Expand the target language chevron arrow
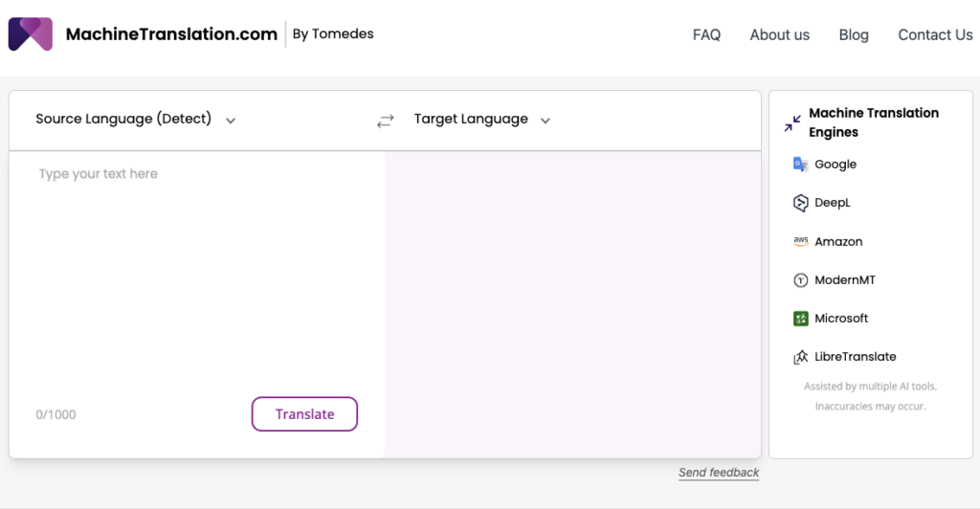980x509 pixels. point(545,121)
